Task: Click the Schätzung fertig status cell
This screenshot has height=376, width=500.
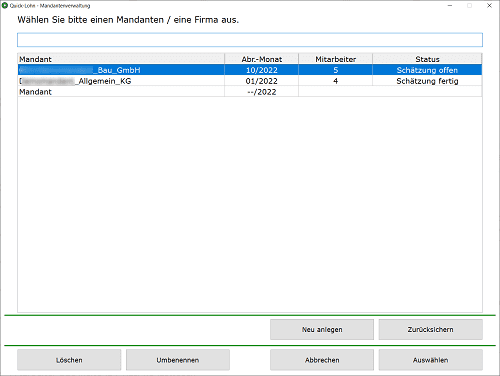Action: [x=427, y=81]
